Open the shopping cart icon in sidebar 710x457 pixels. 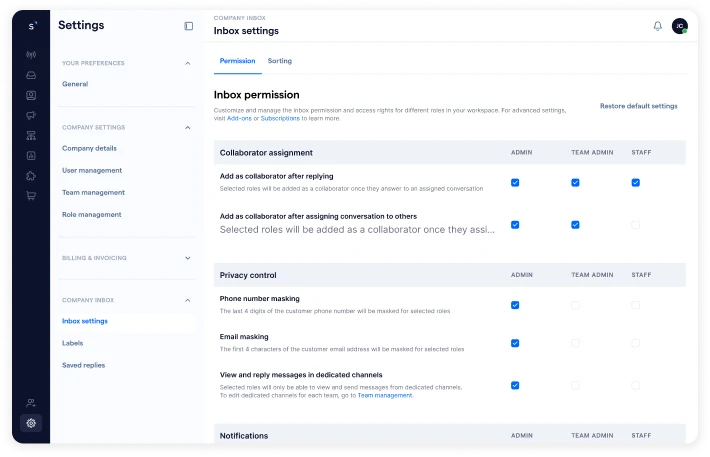(31, 196)
